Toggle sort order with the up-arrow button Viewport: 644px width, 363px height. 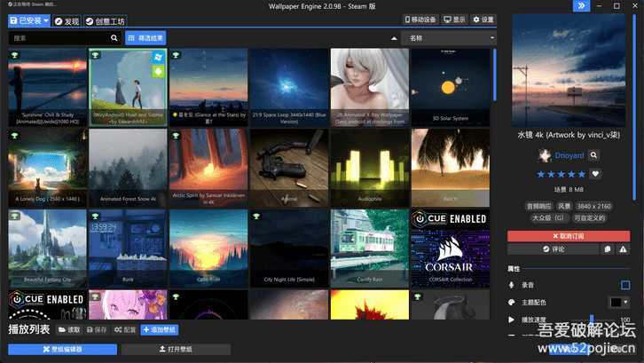(395, 38)
